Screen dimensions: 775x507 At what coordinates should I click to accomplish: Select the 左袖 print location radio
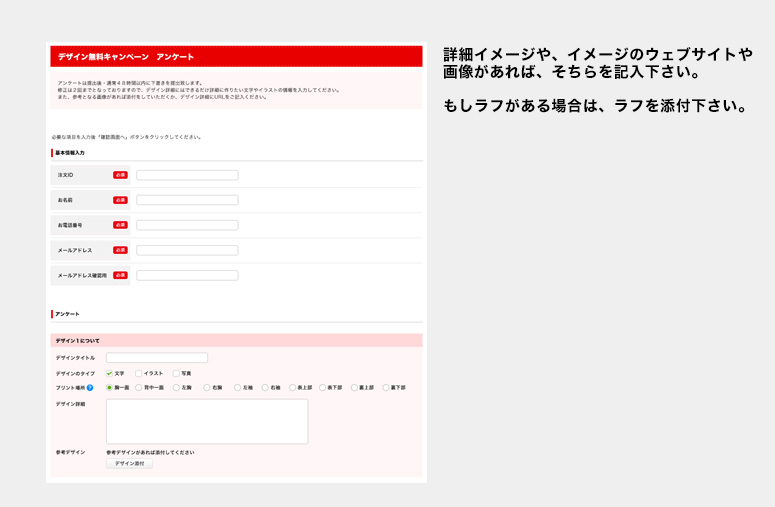(x=237, y=387)
